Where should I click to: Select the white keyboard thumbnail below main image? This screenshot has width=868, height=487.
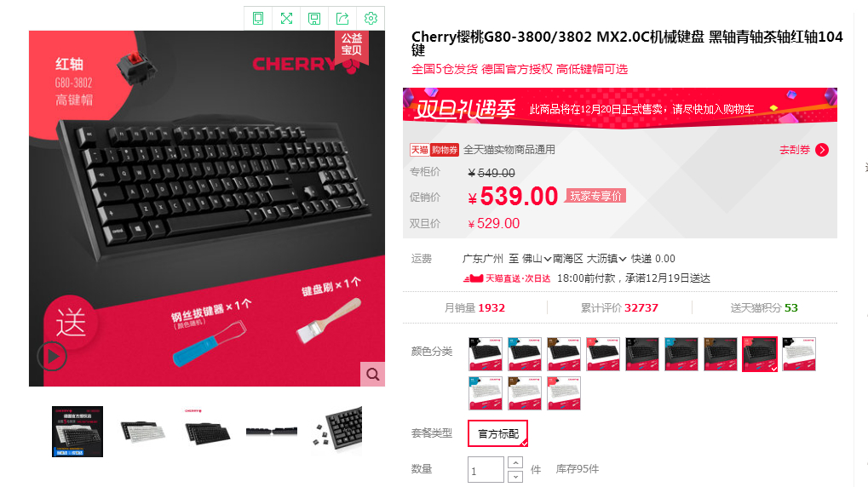[142, 432]
